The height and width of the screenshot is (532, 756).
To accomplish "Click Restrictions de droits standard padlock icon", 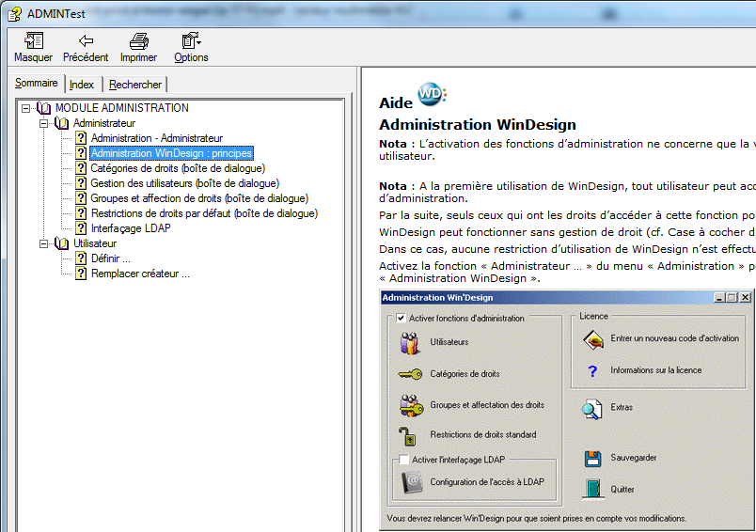I will (407, 436).
